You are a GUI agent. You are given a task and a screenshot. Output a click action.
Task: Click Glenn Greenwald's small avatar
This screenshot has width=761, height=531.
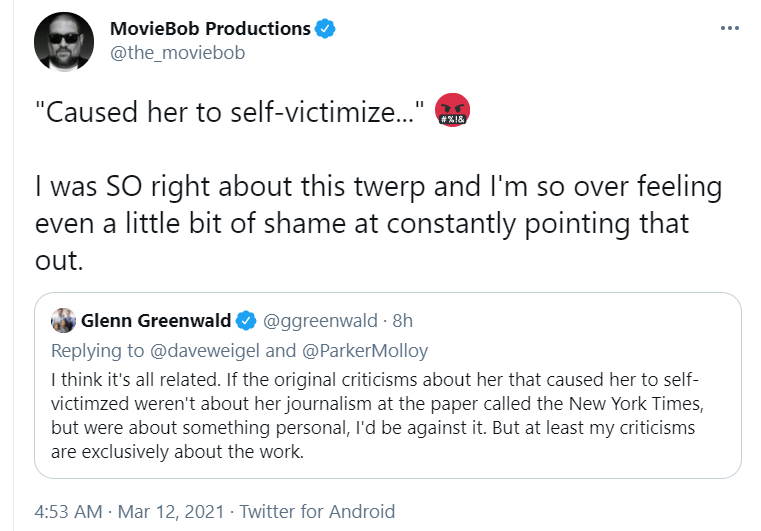click(x=64, y=320)
